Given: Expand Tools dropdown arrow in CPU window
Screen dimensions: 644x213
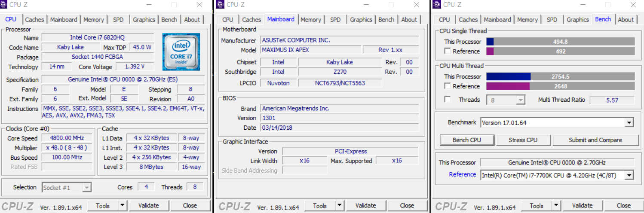Looking at the screenshot, I should click(123, 206).
